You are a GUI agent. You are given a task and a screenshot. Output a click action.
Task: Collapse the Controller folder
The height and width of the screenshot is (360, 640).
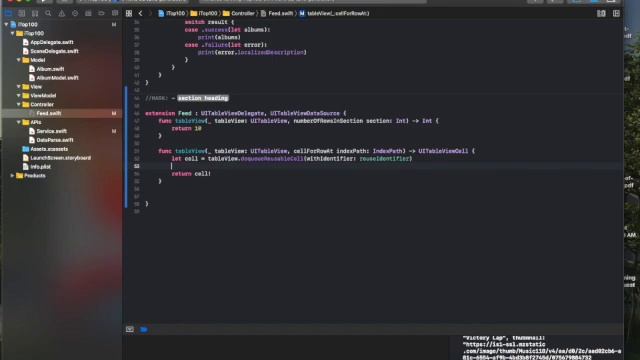click(x=18, y=104)
